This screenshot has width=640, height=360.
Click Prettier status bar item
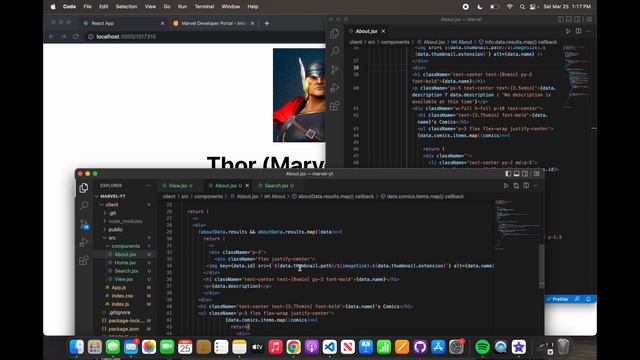click(558, 299)
